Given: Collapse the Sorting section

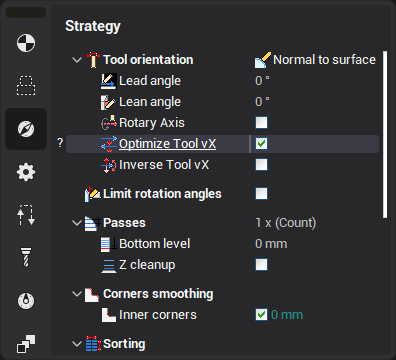Looking at the screenshot, I should pyautogui.click(x=77, y=344).
